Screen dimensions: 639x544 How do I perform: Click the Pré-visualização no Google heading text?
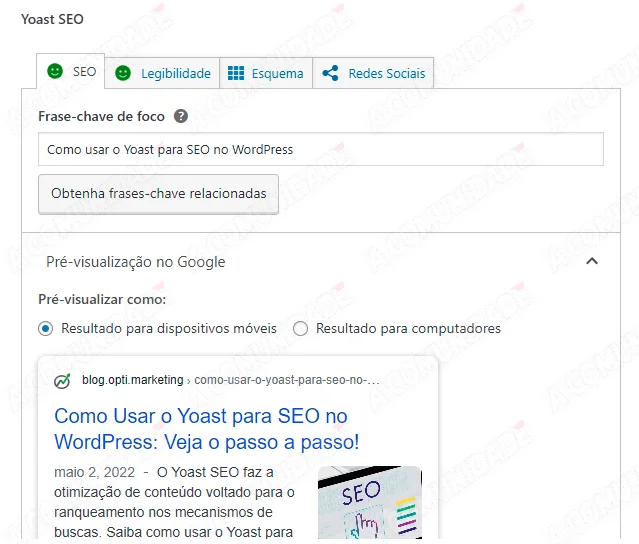[135, 262]
